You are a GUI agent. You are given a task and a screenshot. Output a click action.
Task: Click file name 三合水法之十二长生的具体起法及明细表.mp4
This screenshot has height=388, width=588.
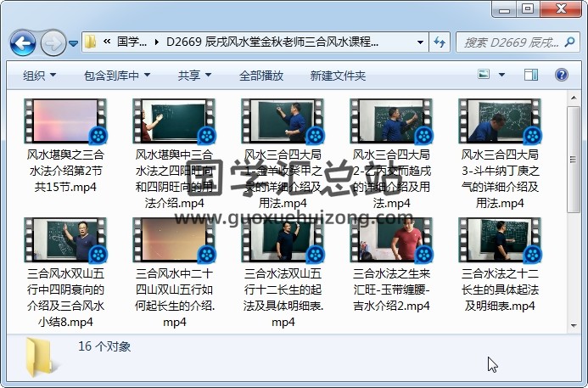[500, 290]
